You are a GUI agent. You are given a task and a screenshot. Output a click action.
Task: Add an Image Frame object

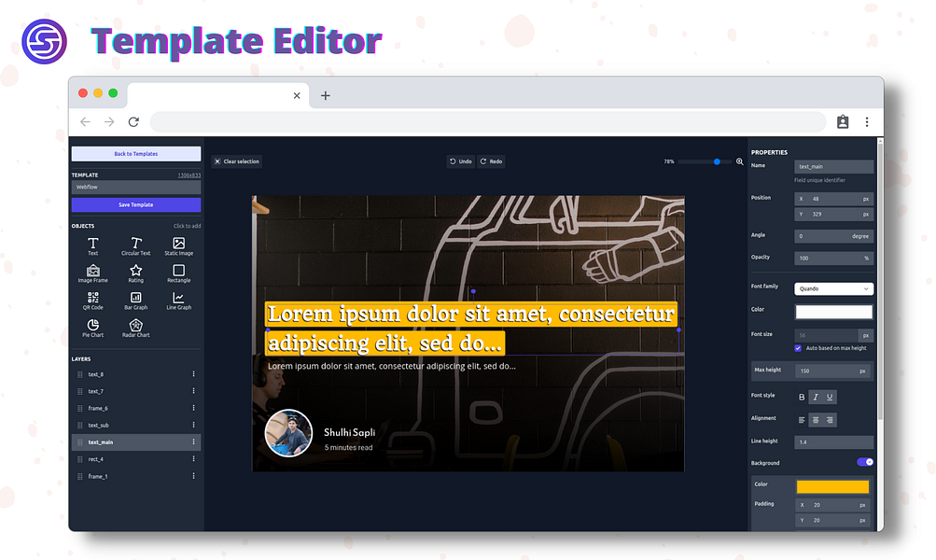coord(93,273)
